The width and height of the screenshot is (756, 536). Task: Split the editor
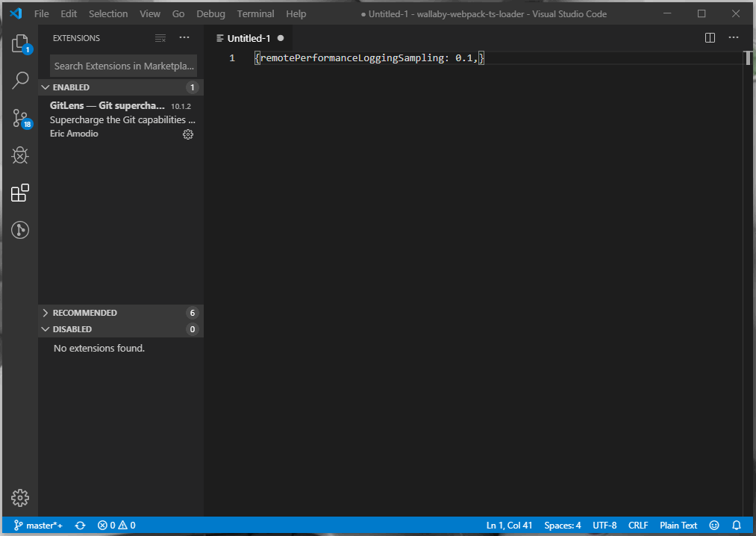(x=709, y=37)
